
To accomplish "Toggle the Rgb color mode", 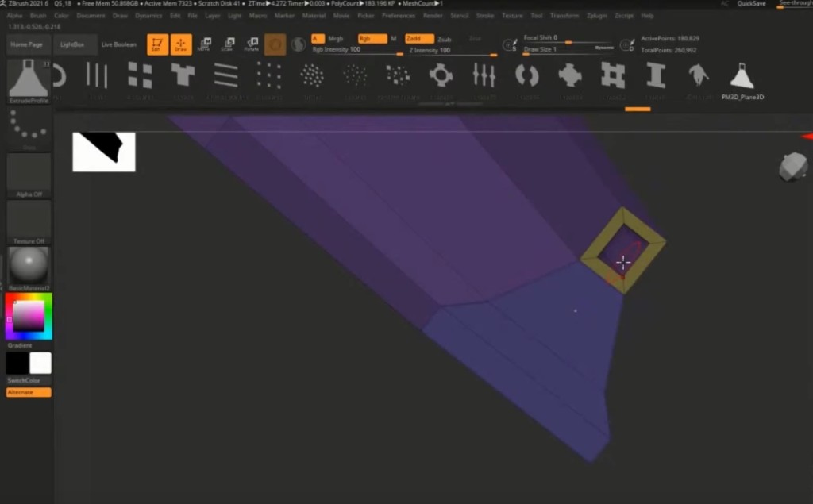I will click(372, 39).
